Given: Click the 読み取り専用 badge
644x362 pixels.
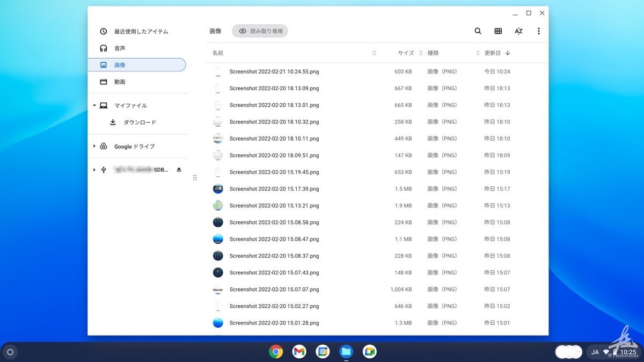Looking at the screenshot, I should tap(261, 31).
